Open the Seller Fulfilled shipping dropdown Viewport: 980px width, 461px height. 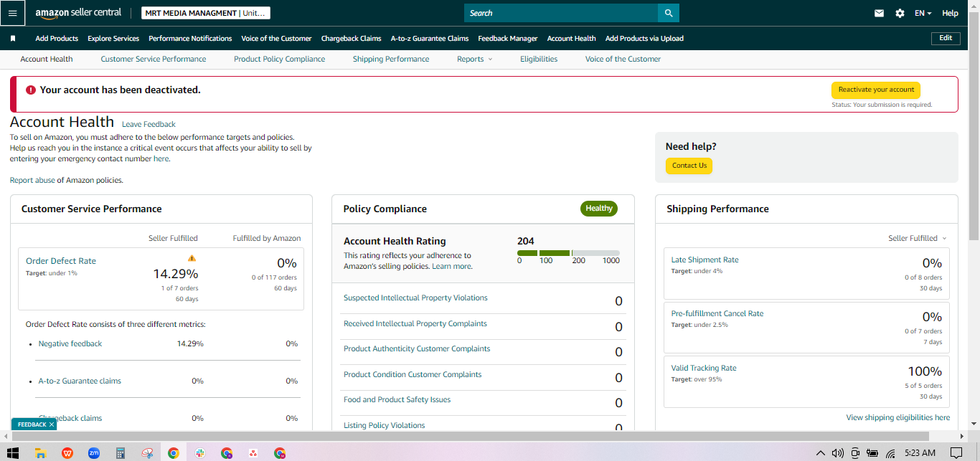click(917, 238)
